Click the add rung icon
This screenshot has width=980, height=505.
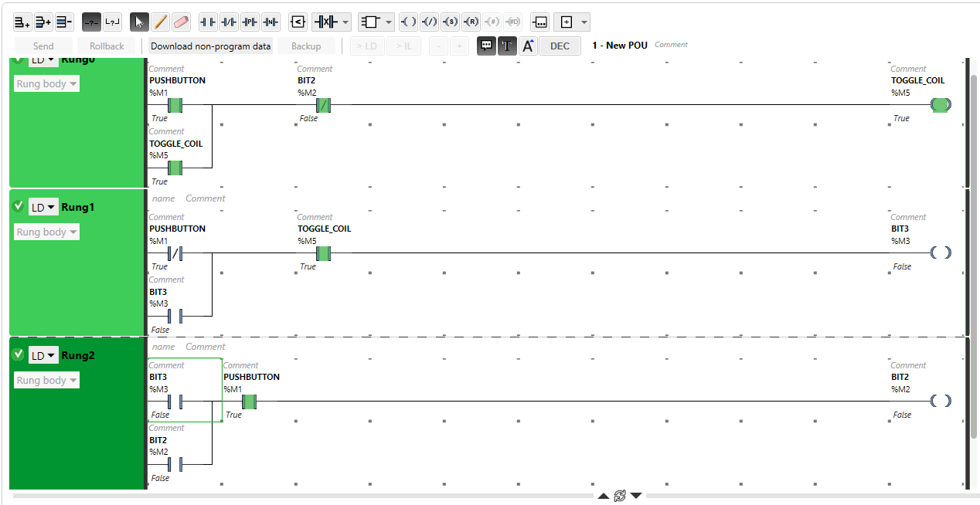pyautogui.click(x=22, y=22)
